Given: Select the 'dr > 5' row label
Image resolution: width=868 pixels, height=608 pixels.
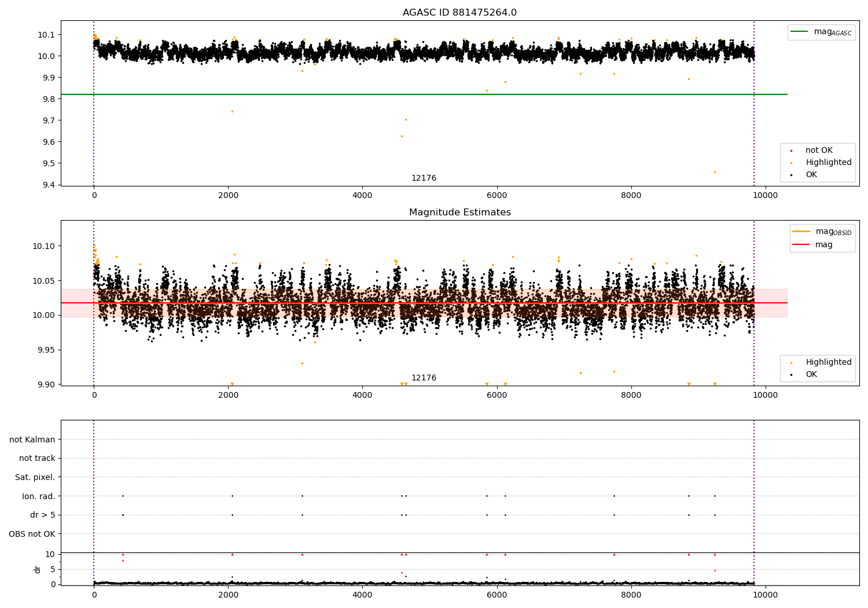Looking at the screenshot, I should [42, 515].
